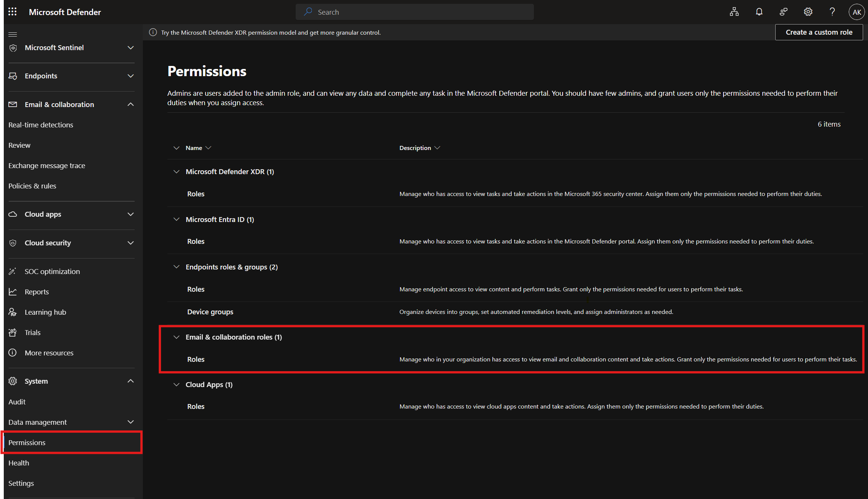Click the notifications bell icon

click(759, 12)
